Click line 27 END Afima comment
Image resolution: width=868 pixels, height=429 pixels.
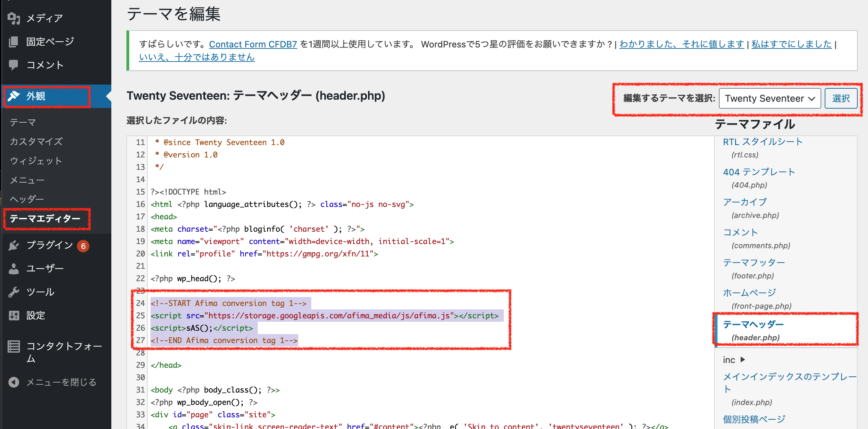pos(224,340)
